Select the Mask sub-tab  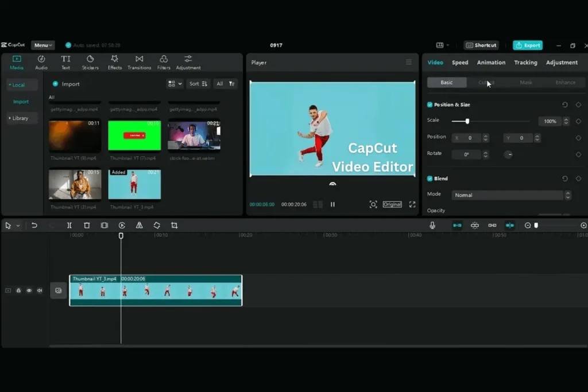coord(526,83)
